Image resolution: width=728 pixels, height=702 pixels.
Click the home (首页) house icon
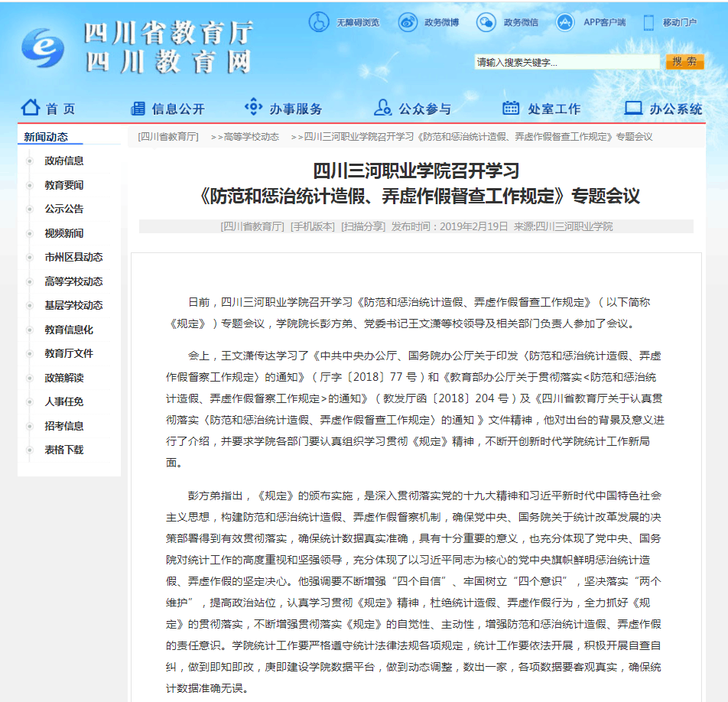[31, 107]
